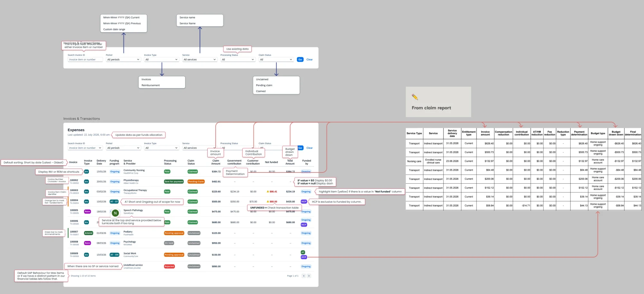Choose the Reimbursement option under Invoice Type
The height and width of the screenshot is (294, 644).
[x=151, y=85]
